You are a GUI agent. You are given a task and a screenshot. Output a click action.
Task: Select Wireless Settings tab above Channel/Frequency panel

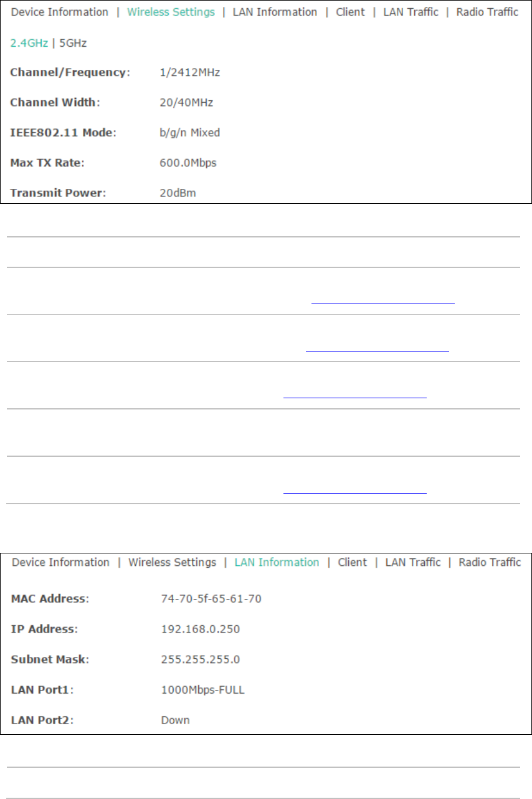click(x=171, y=12)
